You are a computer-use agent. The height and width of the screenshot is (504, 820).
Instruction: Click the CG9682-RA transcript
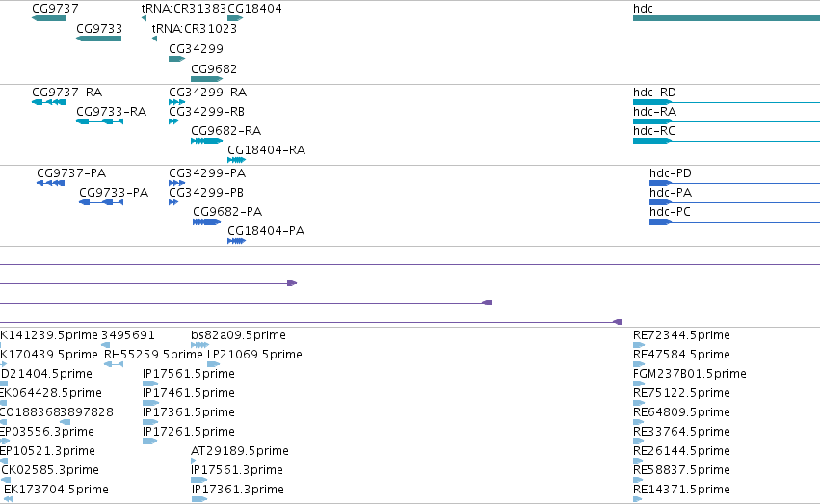click(206, 141)
